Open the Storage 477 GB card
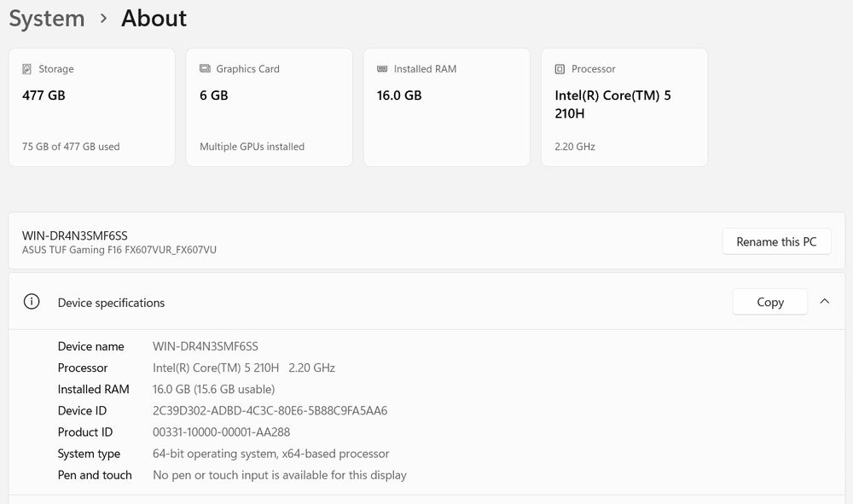 pos(91,107)
